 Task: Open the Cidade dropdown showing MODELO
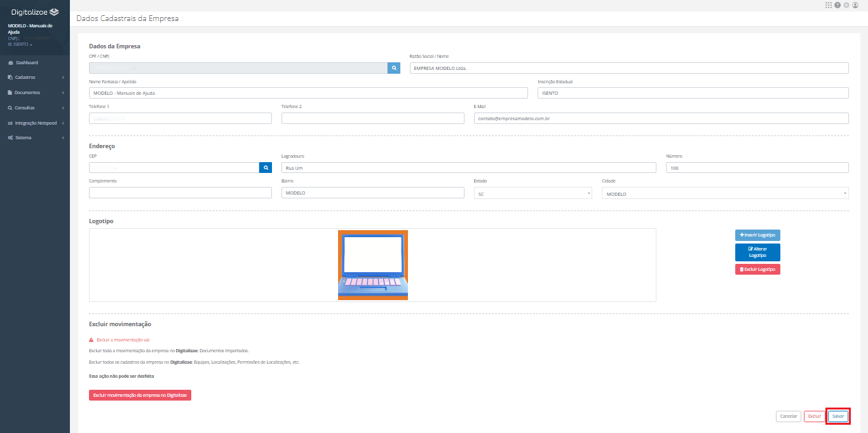(x=725, y=193)
